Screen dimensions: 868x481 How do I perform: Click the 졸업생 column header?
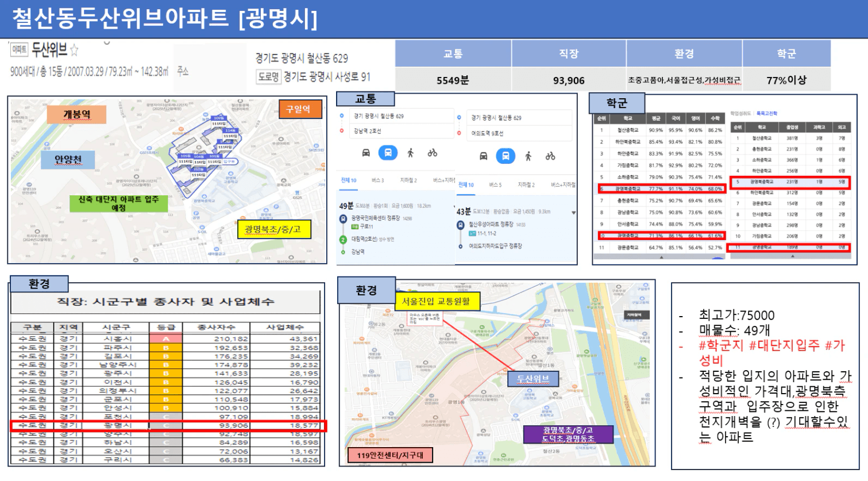pos(792,127)
